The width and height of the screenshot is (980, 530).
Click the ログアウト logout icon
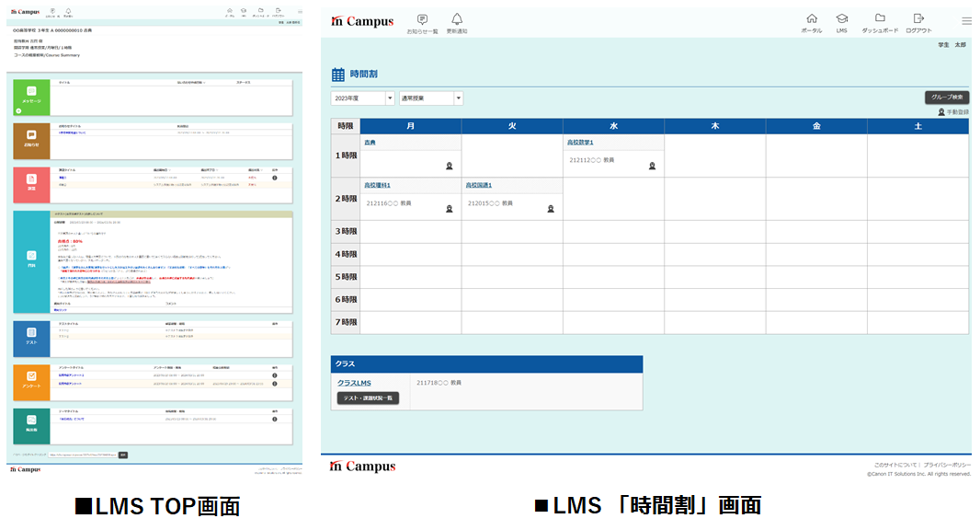pos(917,19)
